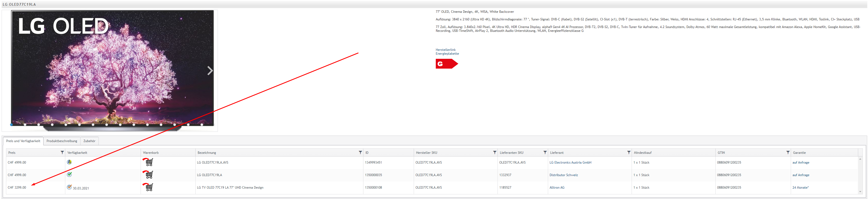Open the Energieplakette link
Screen dimensions: 868x199
pos(447,54)
